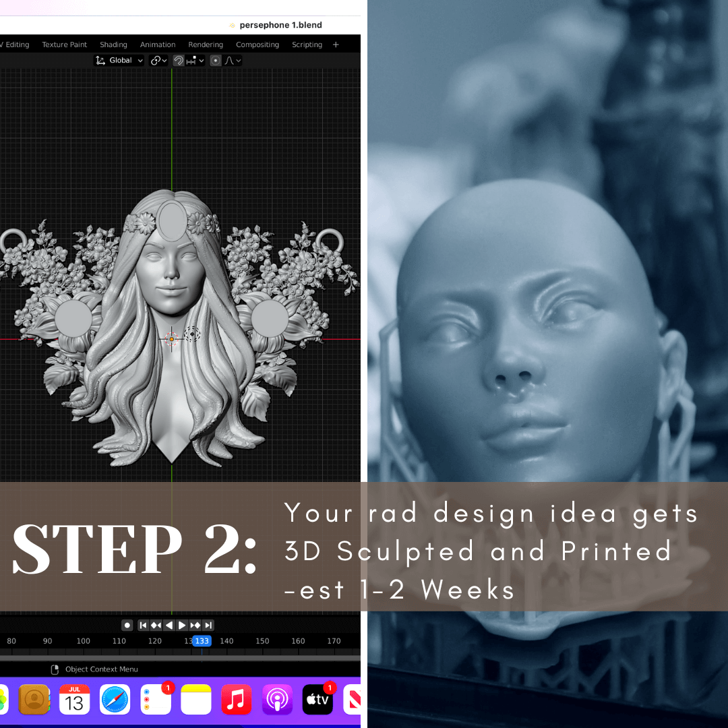Open the Compositing workspace tab
The width and height of the screenshot is (728, 728).
tap(257, 44)
